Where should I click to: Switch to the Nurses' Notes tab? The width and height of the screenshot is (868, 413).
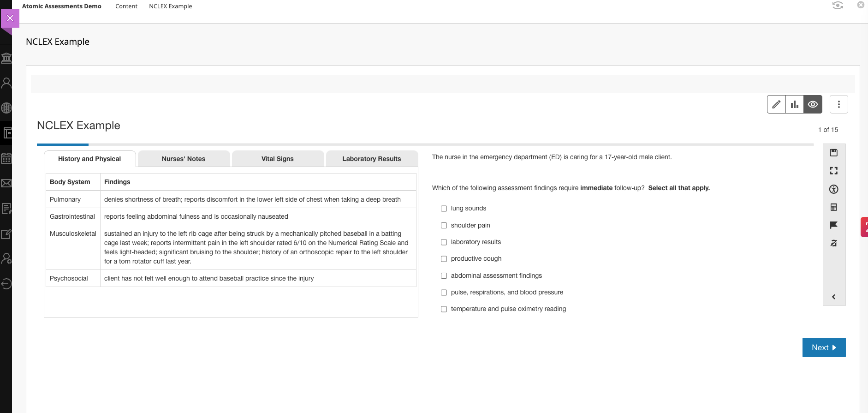pos(184,159)
